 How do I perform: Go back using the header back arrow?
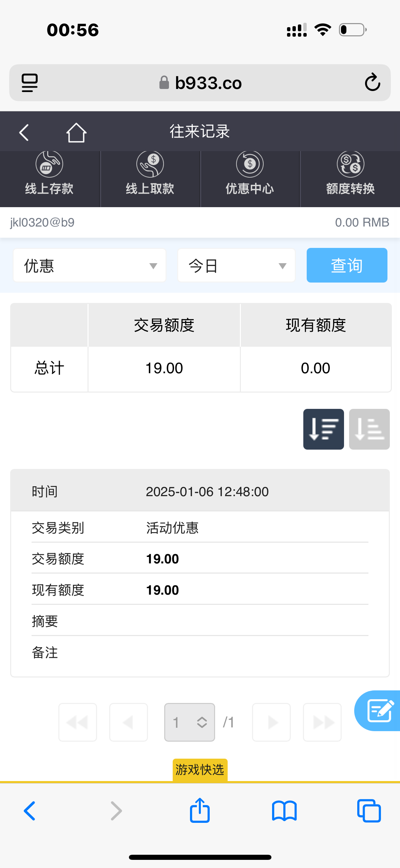click(24, 132)
